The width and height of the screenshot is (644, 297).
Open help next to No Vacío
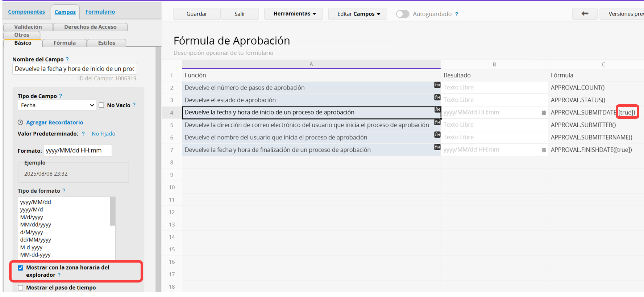(134, 105)
